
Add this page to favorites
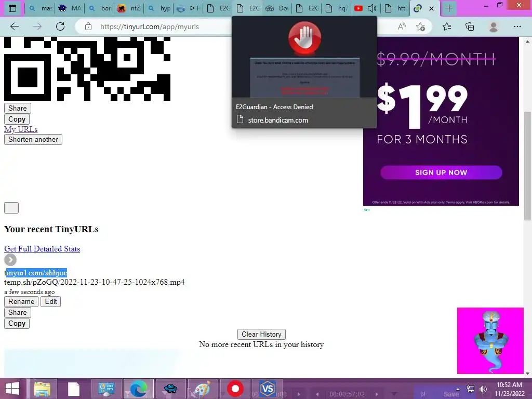click(421, 26)
